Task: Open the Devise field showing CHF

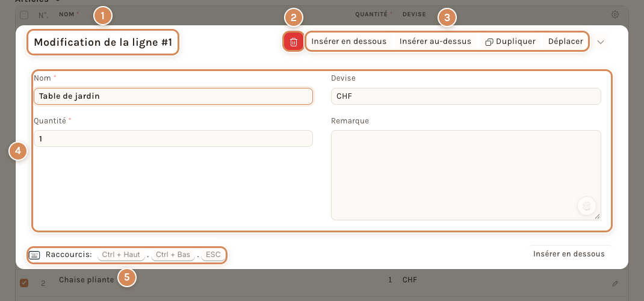Action: [466, 96]
